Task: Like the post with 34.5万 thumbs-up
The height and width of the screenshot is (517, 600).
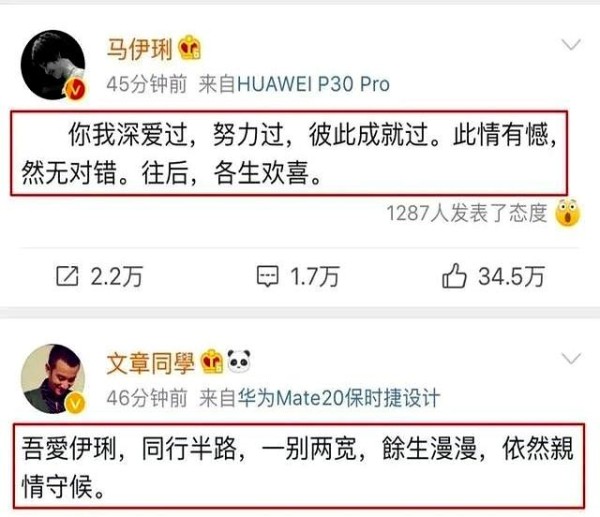Action: tap(454, 276)
